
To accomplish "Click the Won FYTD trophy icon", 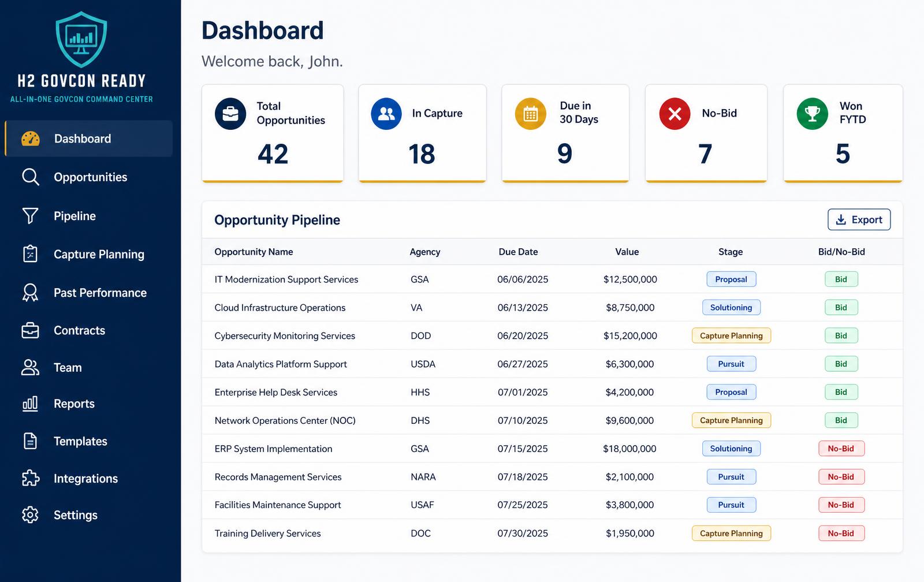I will tap(812, 114).
